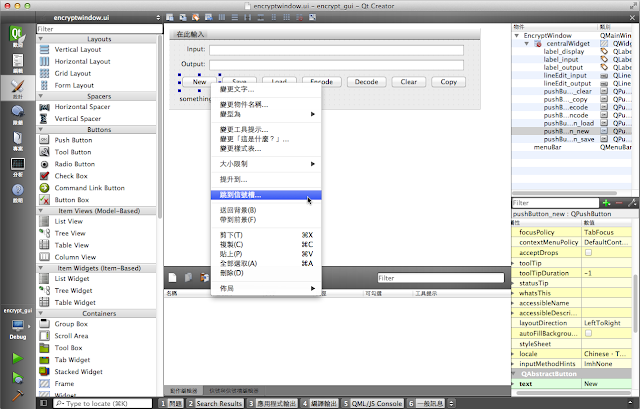Open the Help mode icon
The width and height of the screenshot is (640, 409).
click(18, 193)
